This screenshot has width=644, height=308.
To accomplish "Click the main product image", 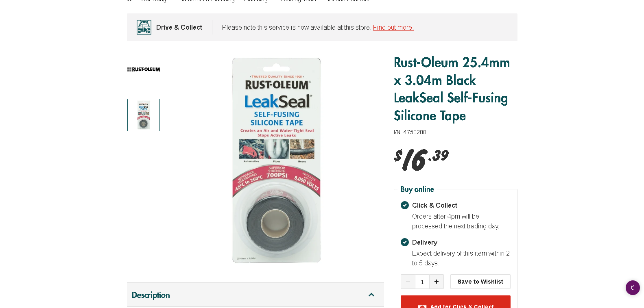I will pyautogui.click(x=276, y=160).
